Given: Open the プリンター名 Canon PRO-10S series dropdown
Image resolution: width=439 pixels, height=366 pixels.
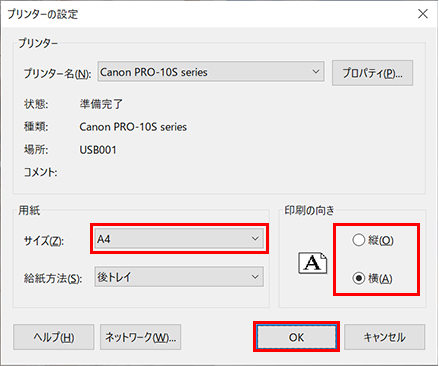Looking at the screenshot, I should click(211, 71).
